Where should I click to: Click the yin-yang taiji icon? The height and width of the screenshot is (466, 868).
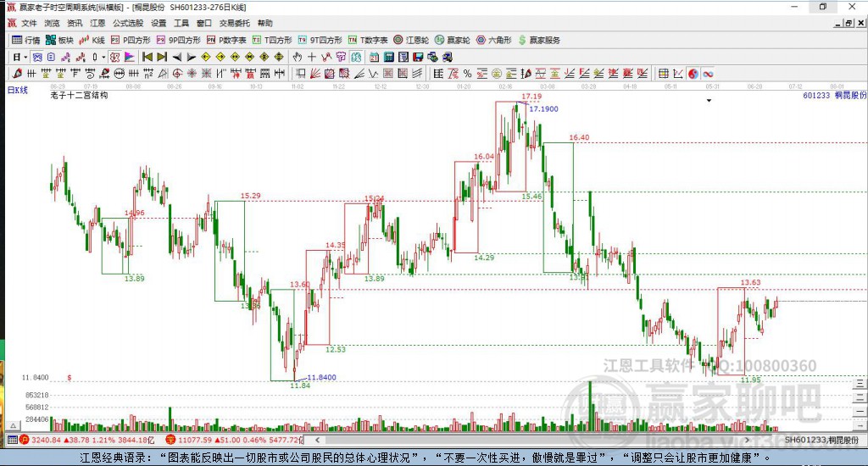[x=693, y=74]
